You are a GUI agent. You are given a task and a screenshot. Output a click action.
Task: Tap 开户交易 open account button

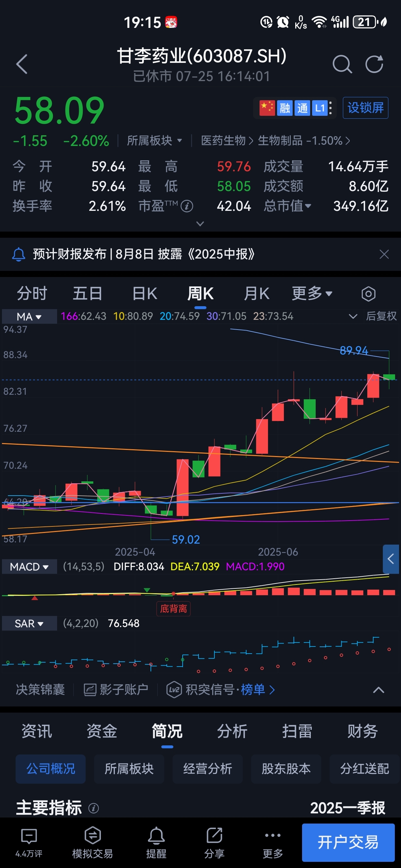tap(348, 842)
